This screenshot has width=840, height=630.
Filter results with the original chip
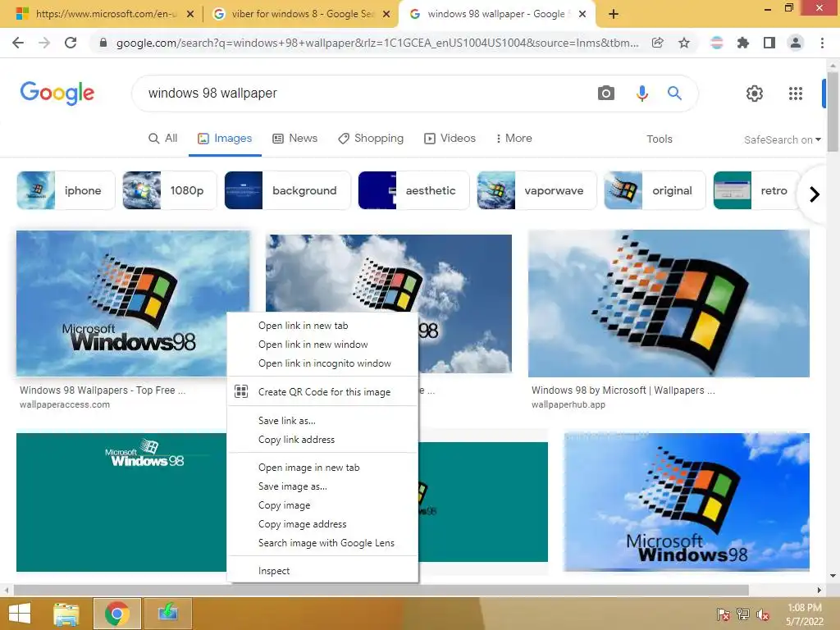(655, 190)
